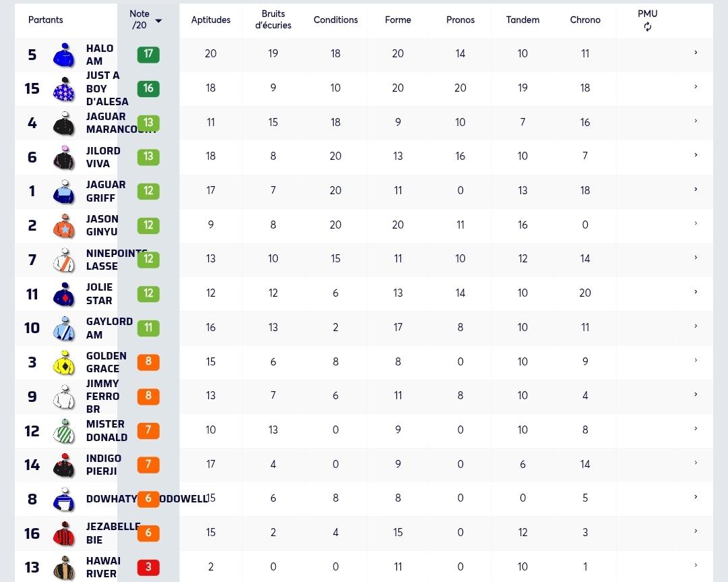Click Golden Grace's yellow jockey silk icon
This screenshot has height=582, width=728.
pos(64,362)
